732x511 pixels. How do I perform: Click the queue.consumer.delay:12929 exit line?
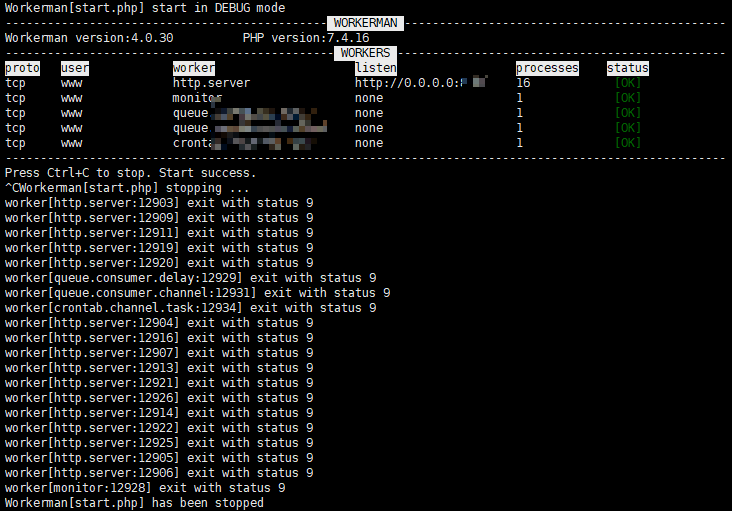click(x=190, y=278)
